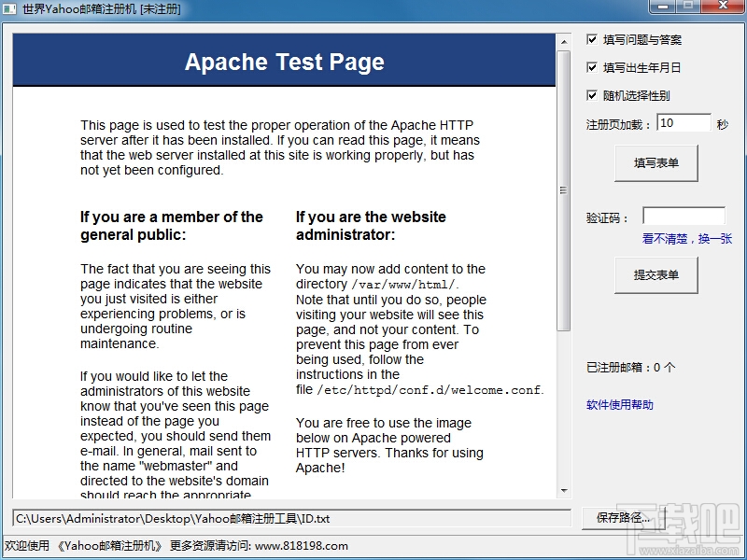Screen dimensions: 747x560
Task: Open the 软件使用帮助 link
Action: (x=619, y=405)
